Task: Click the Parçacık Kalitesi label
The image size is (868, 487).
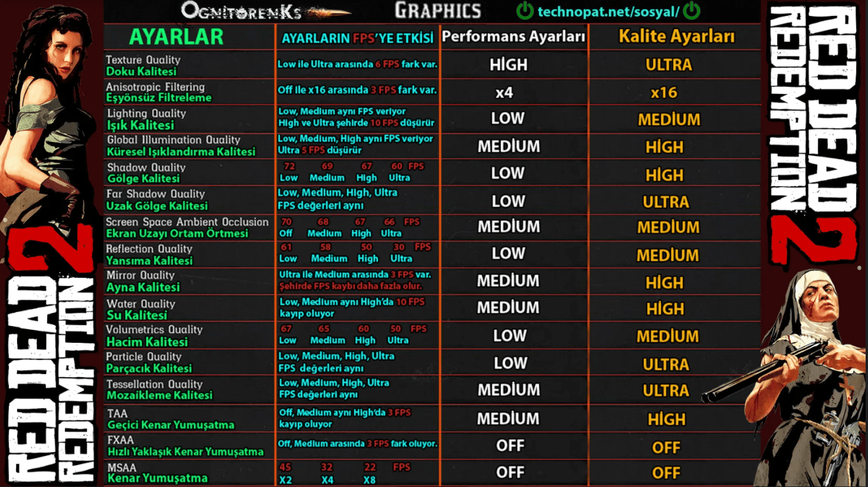Action: [149, 369]
